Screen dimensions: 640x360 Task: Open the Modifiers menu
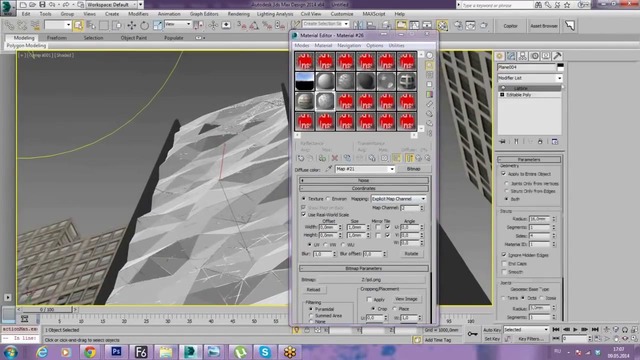pos(138,14)
